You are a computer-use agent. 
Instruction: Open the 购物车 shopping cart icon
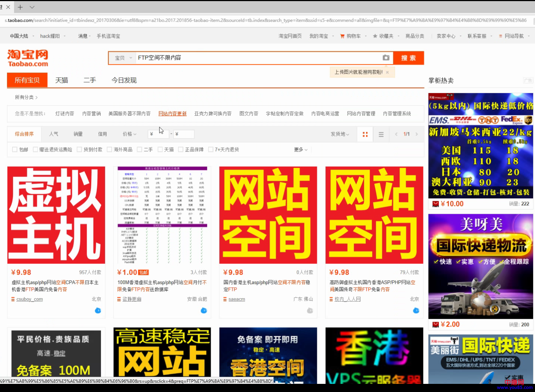[x=342, y=36]
